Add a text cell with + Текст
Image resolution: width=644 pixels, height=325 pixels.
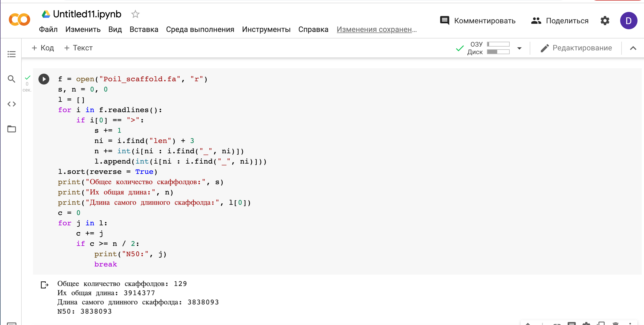click(x=78, y=48)
